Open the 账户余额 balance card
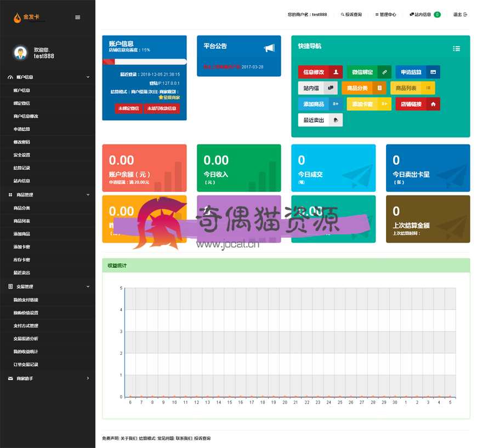 145,168
